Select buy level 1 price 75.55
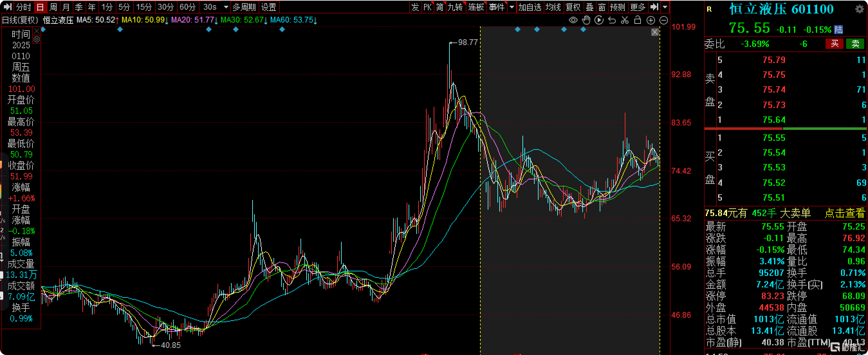Viewport: 868px width, 355px height. click(x=774, y=138)
